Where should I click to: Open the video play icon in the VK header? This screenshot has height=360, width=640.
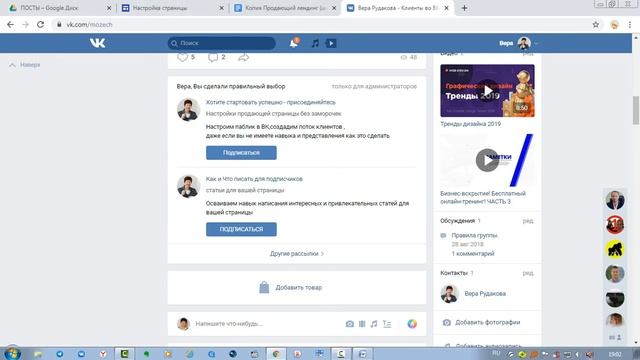331,43
